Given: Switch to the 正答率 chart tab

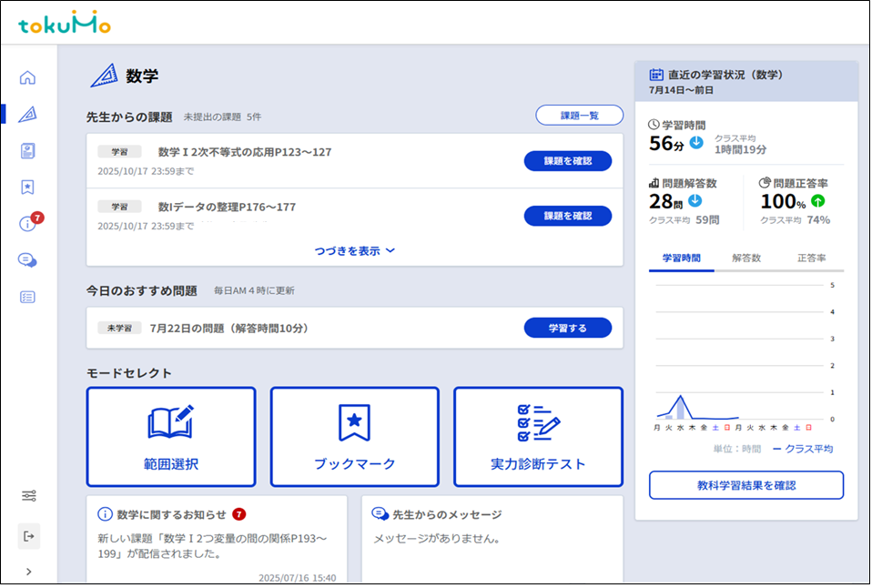Looking at the screenshot, I should click(x=811, y=259).
